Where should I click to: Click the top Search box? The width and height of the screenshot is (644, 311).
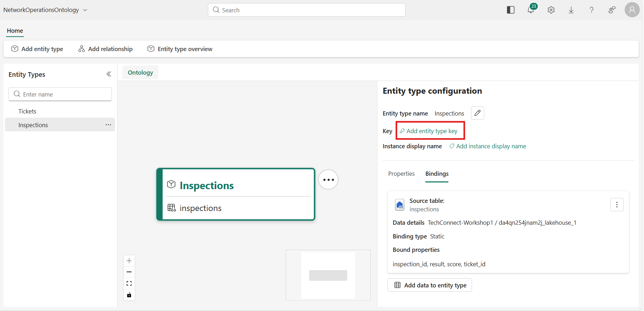(x=306, y=10)
